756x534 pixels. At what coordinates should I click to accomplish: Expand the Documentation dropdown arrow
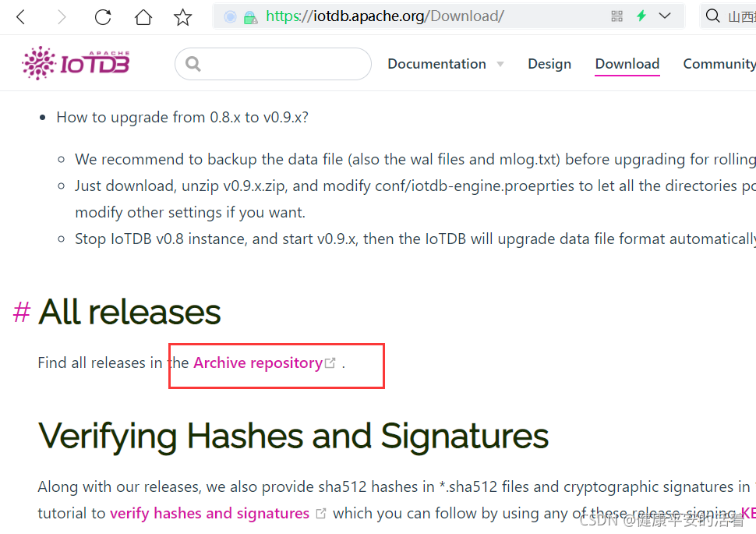(x=500, y=65)
